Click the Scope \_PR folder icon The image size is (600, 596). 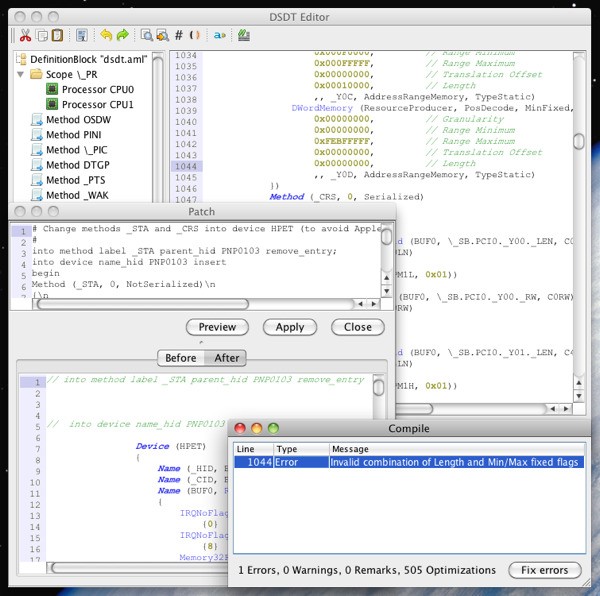coord(36,74)
